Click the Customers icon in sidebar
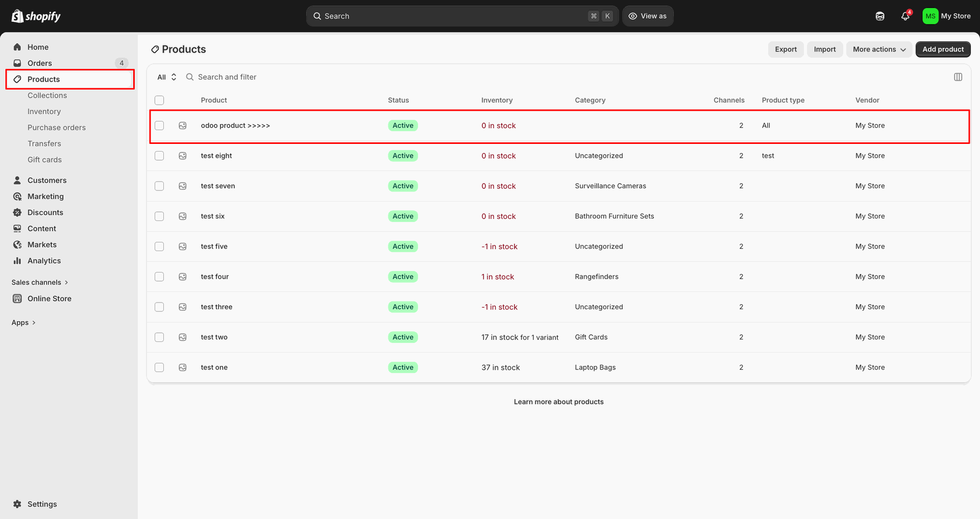This screenshot has width=980, height=519. pyautogui.click(x=17, y=180)
